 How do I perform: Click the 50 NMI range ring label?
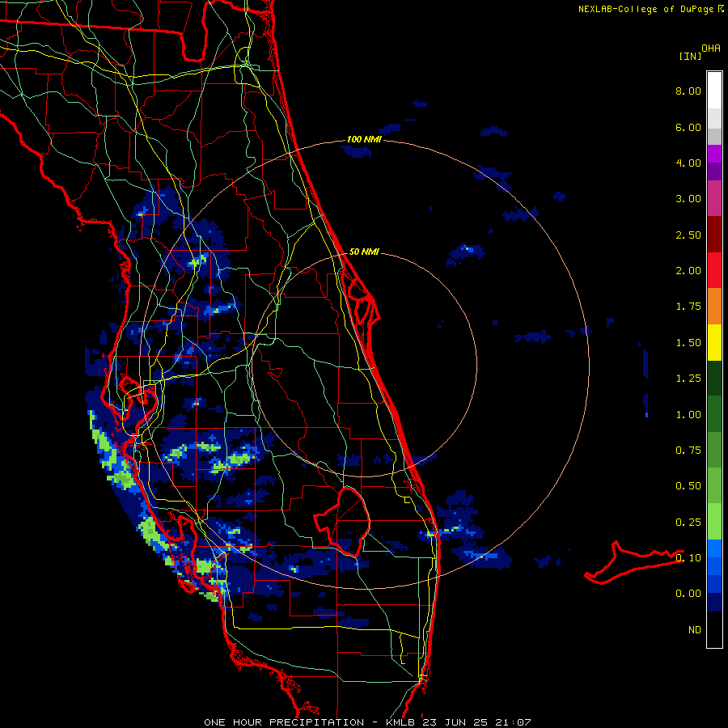364,252
